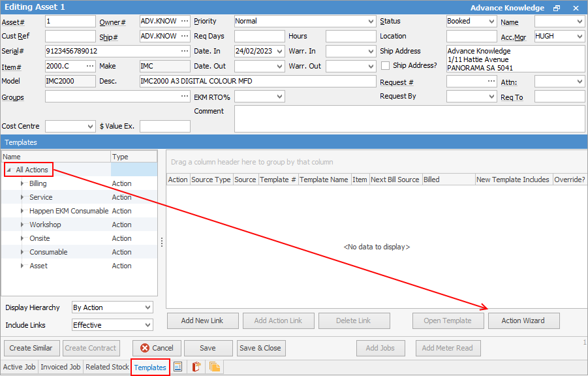Screen dimensions: 588x376
Task: Switch to the Active Job tab
Action: click(19, 367)
